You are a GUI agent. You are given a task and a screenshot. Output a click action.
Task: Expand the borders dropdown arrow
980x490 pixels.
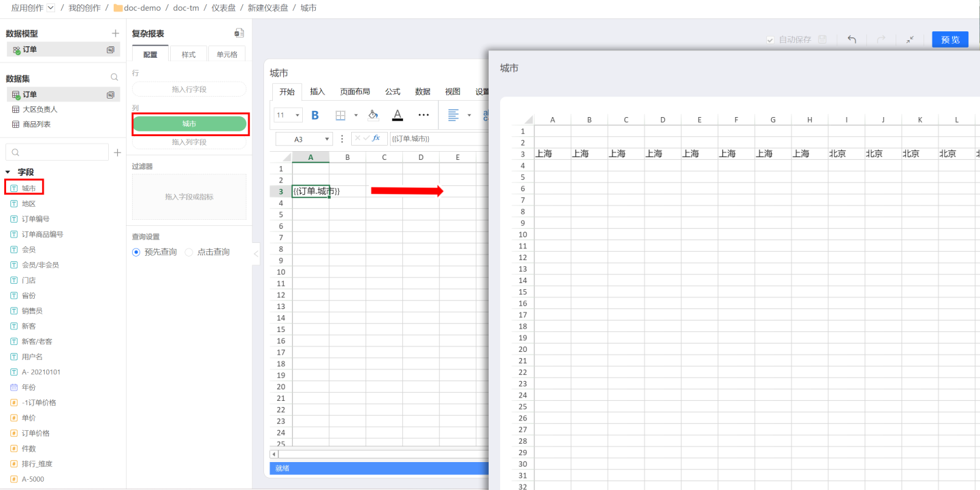355,115
